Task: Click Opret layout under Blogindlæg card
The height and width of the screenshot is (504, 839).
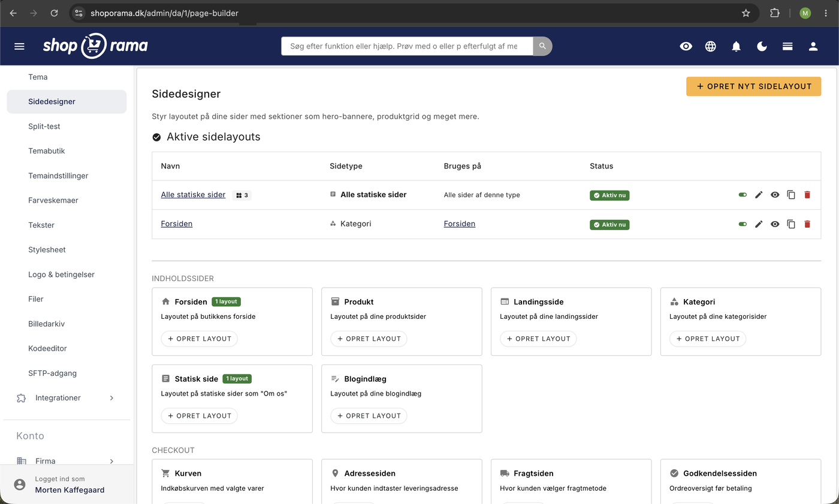Action: point(369,416)
